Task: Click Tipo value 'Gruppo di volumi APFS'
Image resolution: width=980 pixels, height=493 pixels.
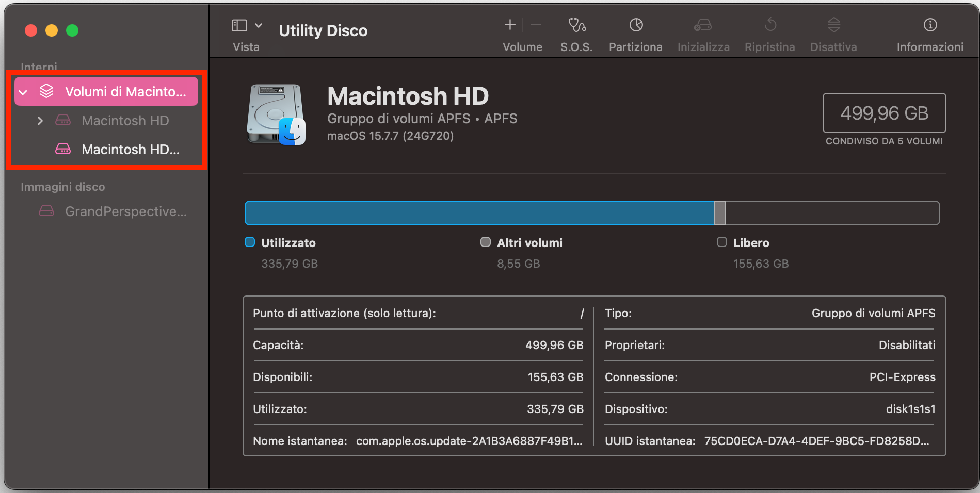Action: pos(873,313)
